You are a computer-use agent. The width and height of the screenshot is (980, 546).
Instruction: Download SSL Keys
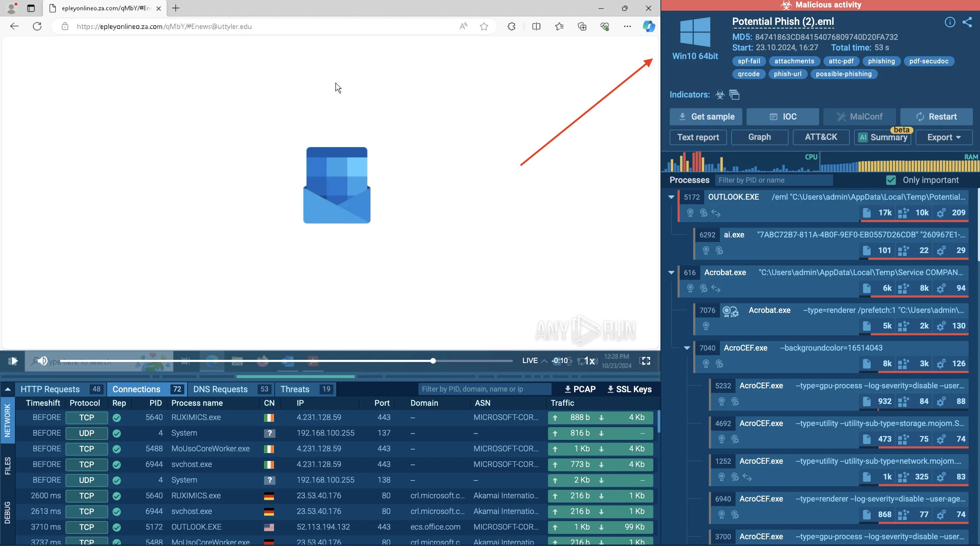point(629,389)
